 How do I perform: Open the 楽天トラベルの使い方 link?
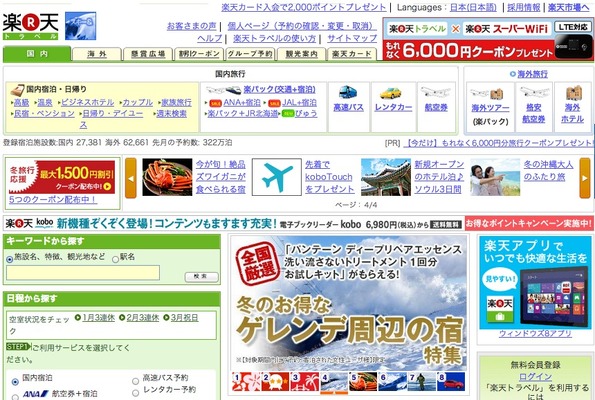(x=274, y=38)
